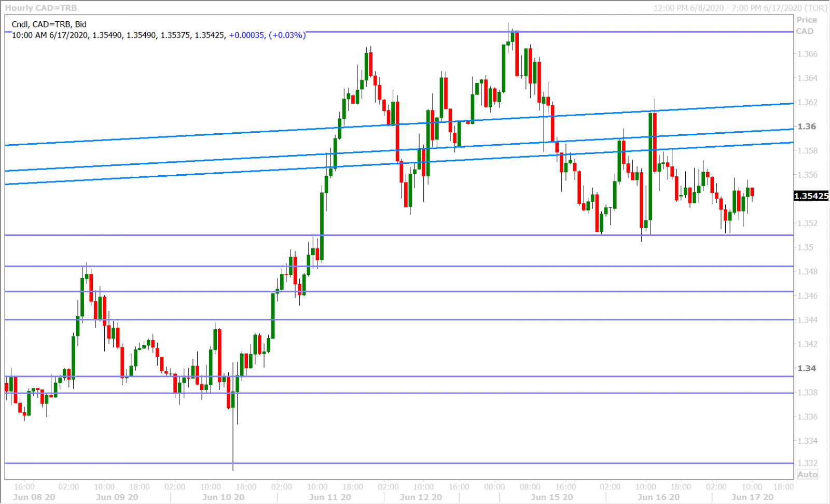Select the 1.358 price axis label

[x=807, y=151]
